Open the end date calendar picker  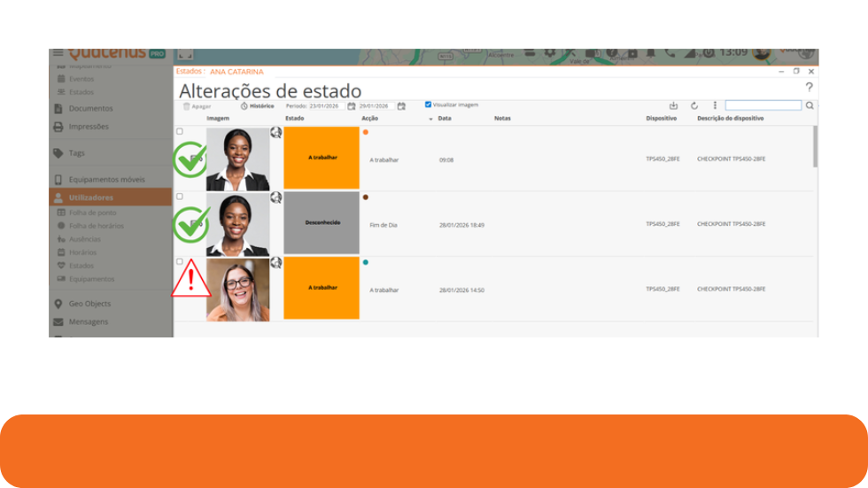tap(401, 106)
